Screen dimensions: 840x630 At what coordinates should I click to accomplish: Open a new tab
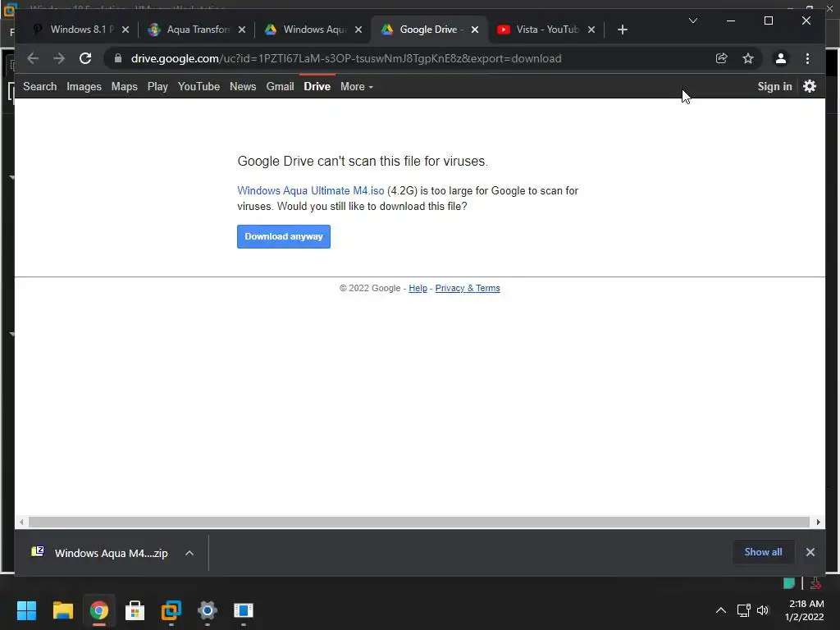click(622, 30)
